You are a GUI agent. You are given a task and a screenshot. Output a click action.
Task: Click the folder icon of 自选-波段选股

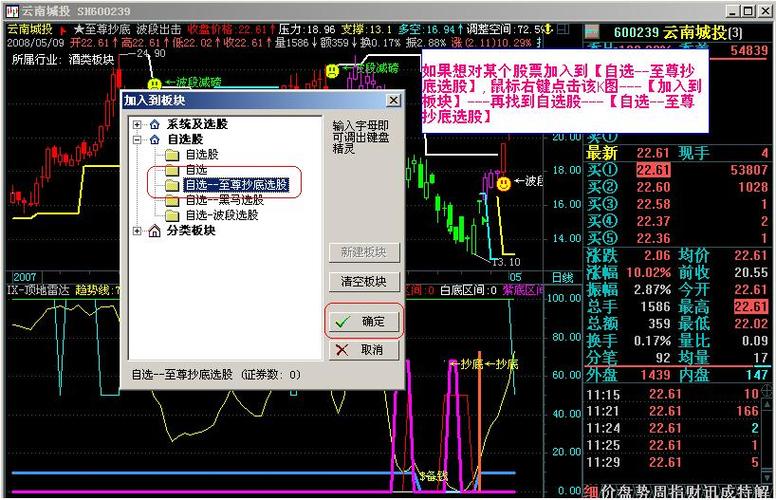pos(172,215)
